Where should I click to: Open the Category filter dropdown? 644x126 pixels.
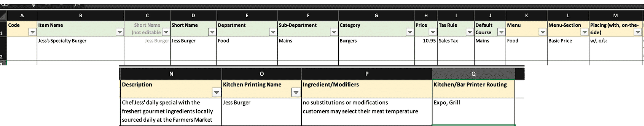click(x=410, y=32)
